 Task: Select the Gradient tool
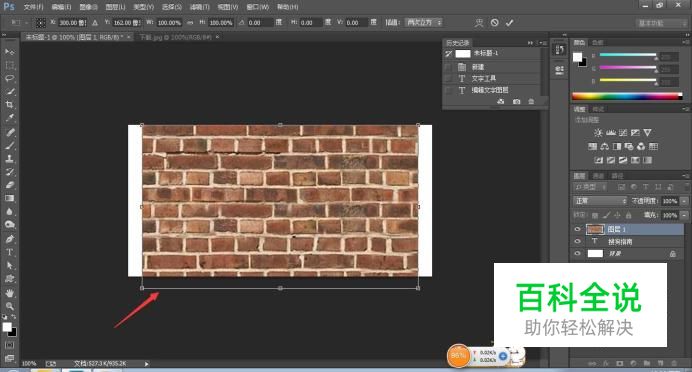click(x=9, y=198)
